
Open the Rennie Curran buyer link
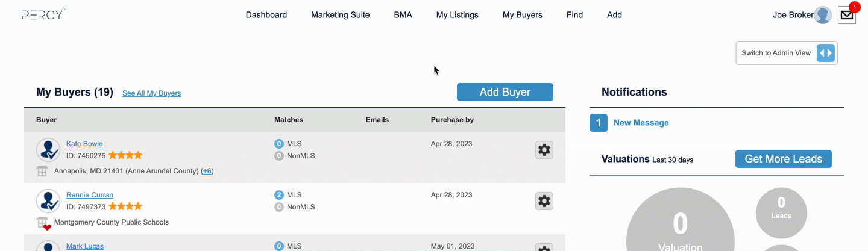click(90, 195)
